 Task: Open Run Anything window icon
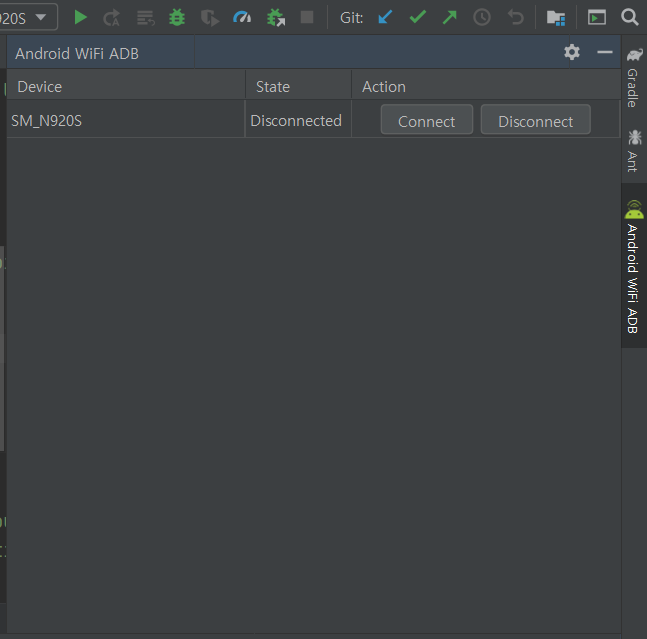point(597,17)
